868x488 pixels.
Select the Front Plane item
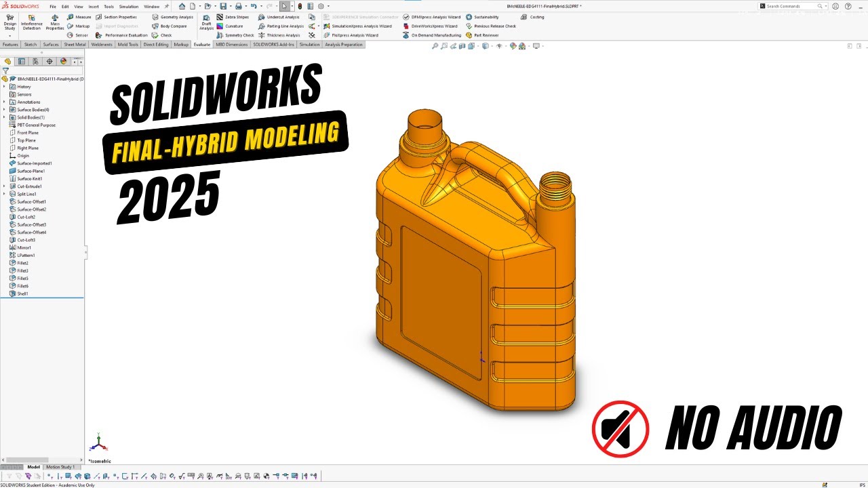(24, 133)
